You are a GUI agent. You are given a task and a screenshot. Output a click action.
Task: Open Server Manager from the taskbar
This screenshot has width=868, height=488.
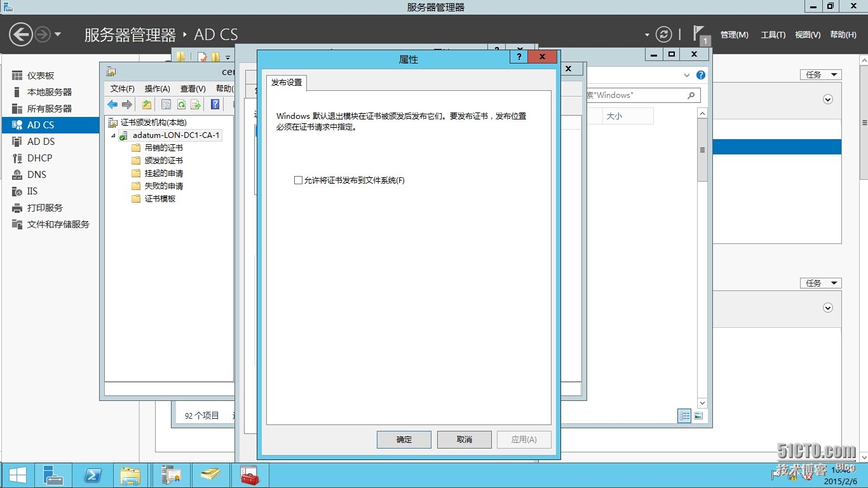pyautogui.click(x=53, y=475)
